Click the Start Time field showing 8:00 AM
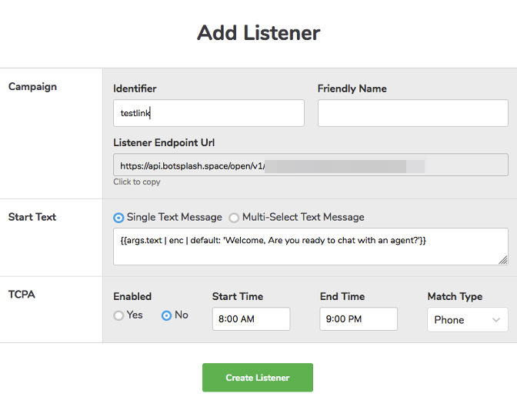The width and height of the screenshot is (517, 420). tap(250, 319)
